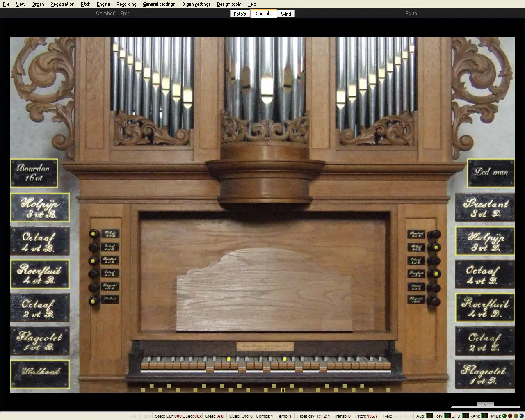
Task: Click the Audio level meter in status bar
Action: (x=429, y=416)
